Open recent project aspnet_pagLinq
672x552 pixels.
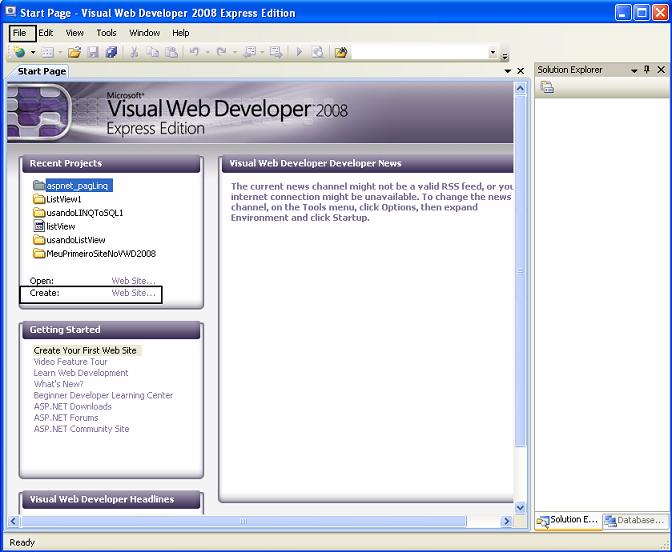77,186
